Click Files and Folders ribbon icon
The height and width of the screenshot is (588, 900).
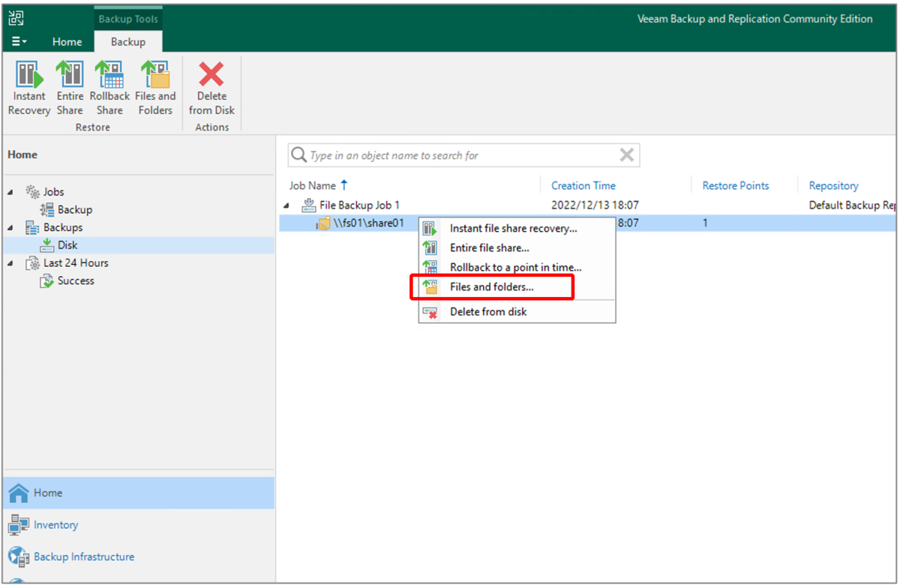coord(155,88)
